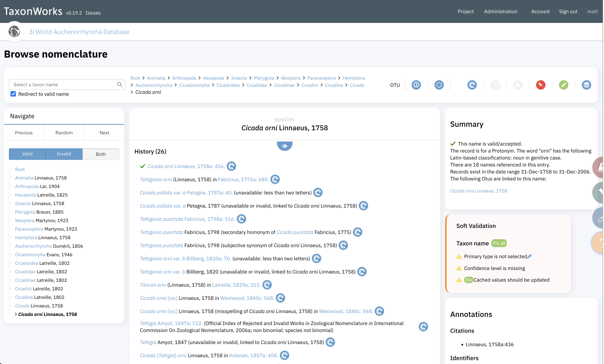Click the blue stacked layers icon
Screen dimensions: 604x364
tap(586, 85)
